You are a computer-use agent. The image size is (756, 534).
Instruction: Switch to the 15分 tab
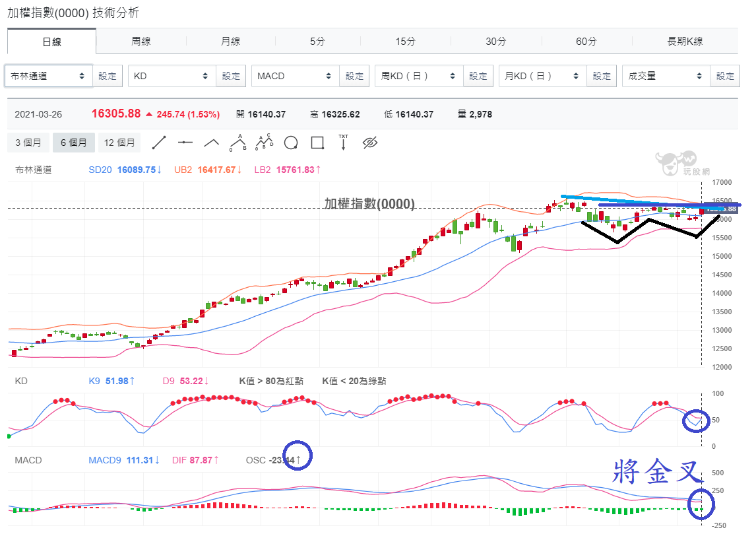point(405,42)
